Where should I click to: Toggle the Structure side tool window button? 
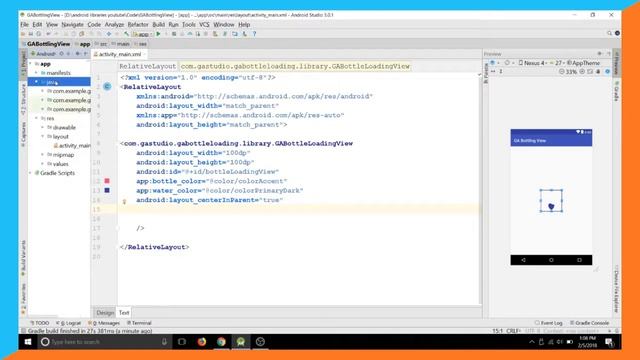click(x=24, y=100)
